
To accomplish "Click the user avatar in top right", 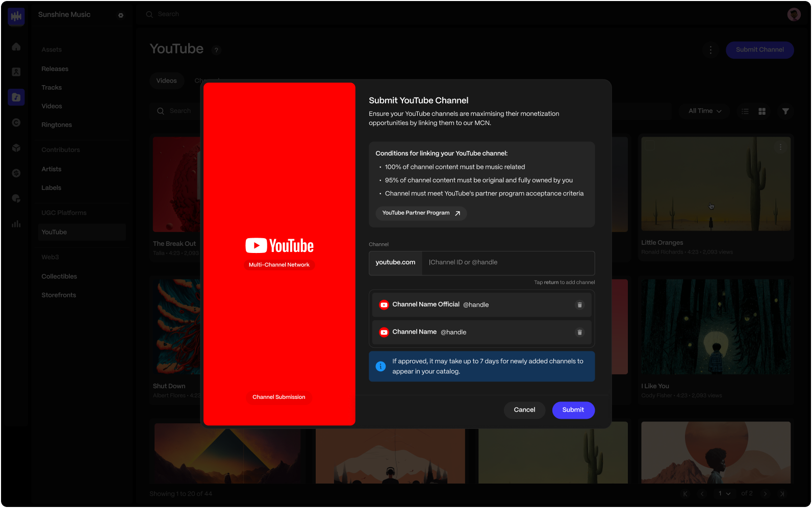I will coord(794,14).
